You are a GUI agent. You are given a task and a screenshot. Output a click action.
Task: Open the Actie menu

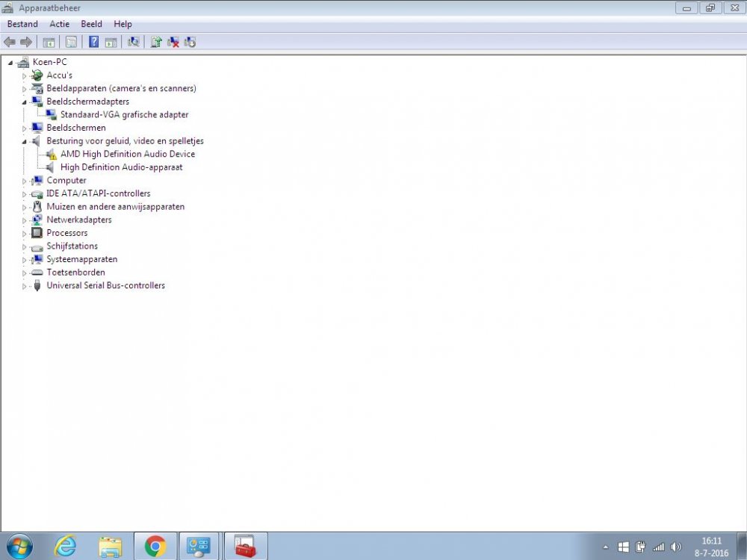[60, 24]
